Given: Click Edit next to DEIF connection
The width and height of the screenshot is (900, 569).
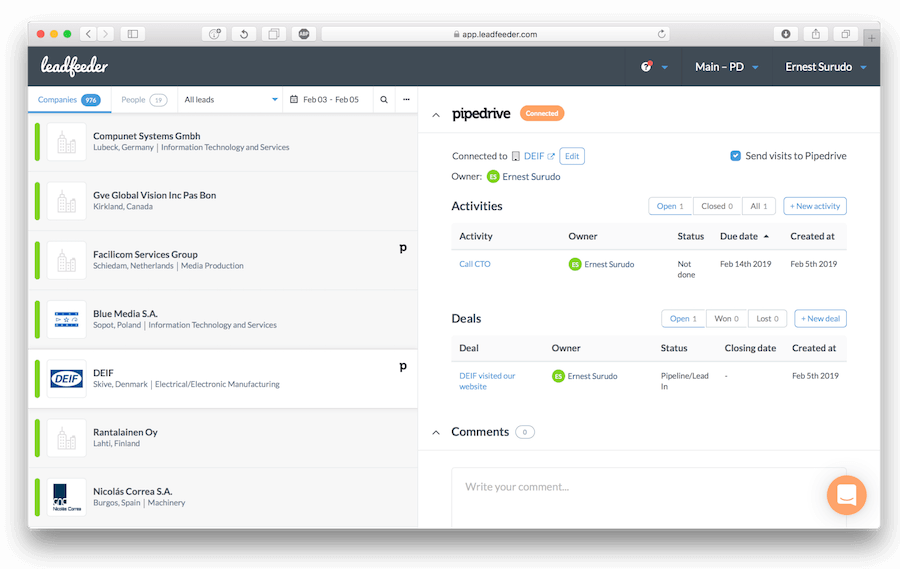Looking at the screenshot, I should click(x=572, y=156).
